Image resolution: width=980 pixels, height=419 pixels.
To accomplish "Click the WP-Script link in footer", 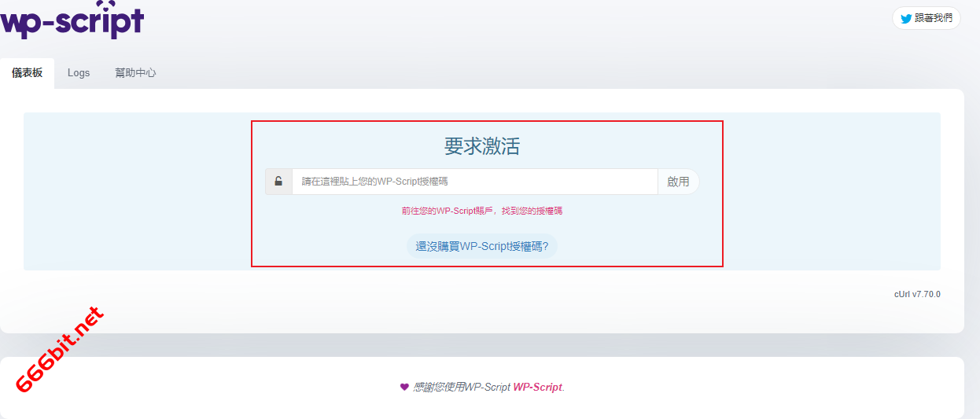I will tap(538, 387).
